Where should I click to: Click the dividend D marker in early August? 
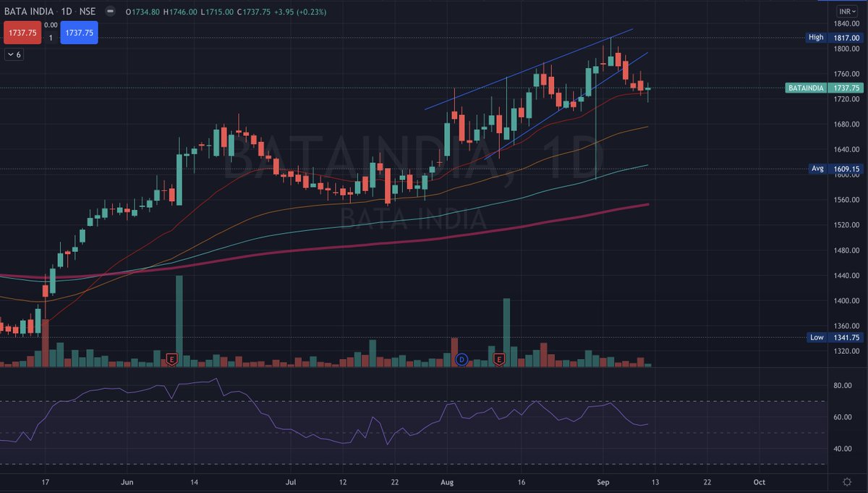462,359
